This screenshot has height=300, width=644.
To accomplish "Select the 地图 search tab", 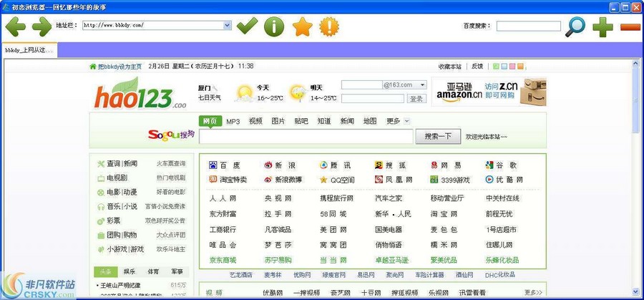I will [370, 121].
